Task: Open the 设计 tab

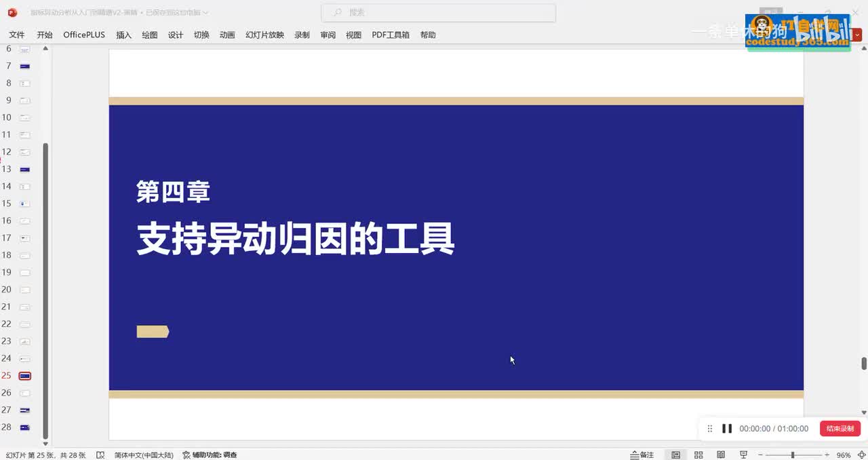Action: pos(176,35)
